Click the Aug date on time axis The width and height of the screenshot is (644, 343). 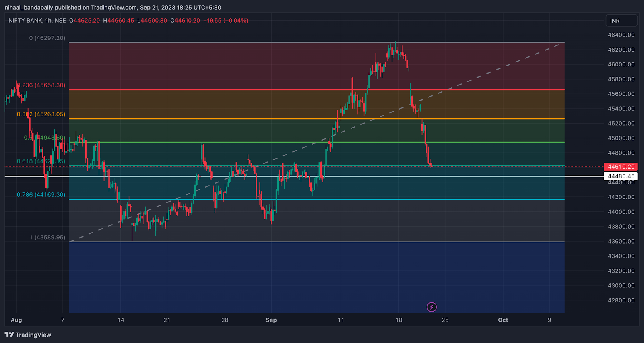pos(16,320)
